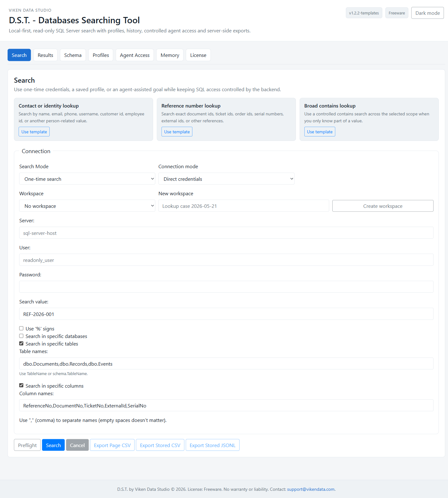The image size is (448, 498).
Task: Uncheck Search in specific columns
Action: (x=21, y=385)
